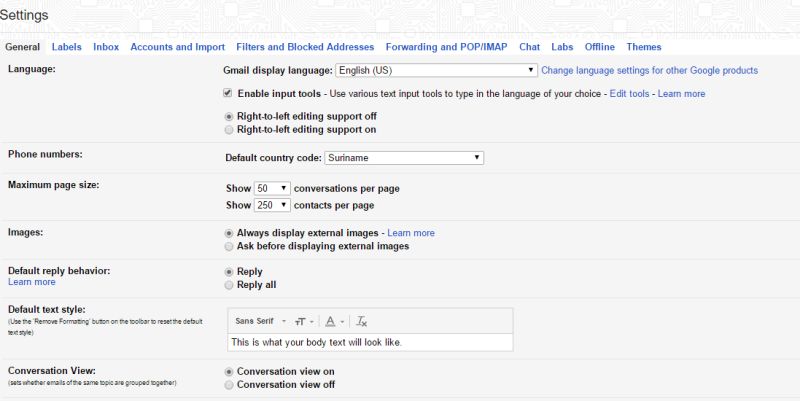Switch to the General tab

[x=22, y=47]
